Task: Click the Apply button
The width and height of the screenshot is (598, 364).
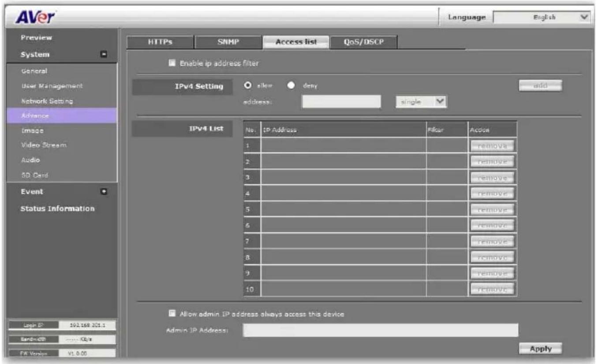Action: click(x=541, y=349)
